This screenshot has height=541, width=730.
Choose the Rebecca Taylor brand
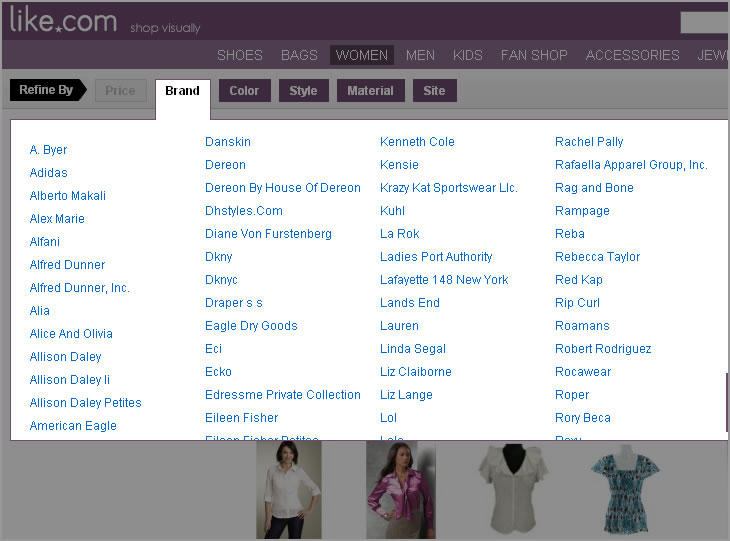pyautogui.click(x=597, y=257)
